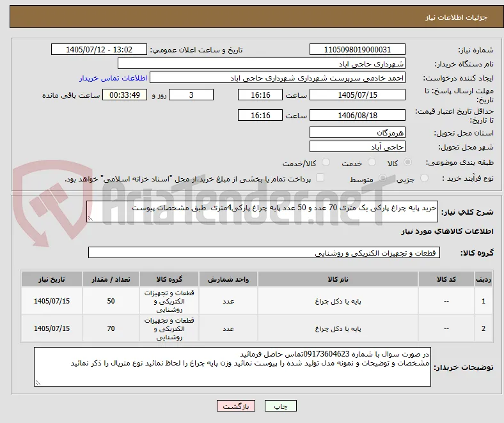
Task: Click the شرح کلی نیاز description textarea
Action: (x=262, y=211)
